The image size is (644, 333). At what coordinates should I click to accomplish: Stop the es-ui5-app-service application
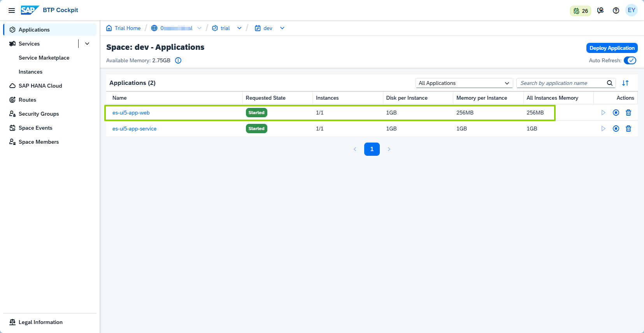click(x=616, y=129)
